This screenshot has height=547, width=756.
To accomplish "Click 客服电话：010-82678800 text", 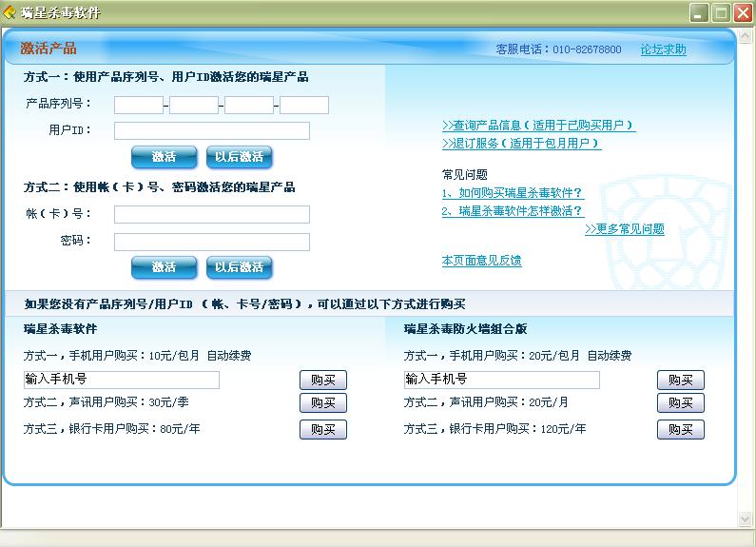I will (558, 49).
